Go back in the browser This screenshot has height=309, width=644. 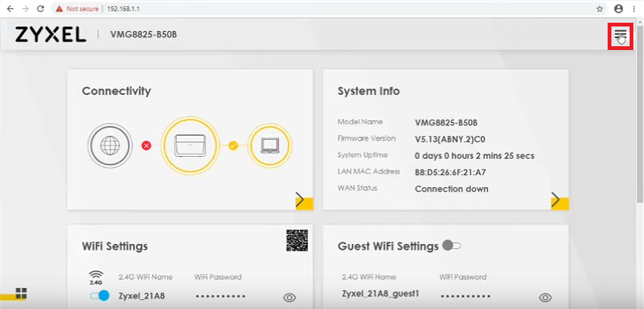click(x=11, y=8)
